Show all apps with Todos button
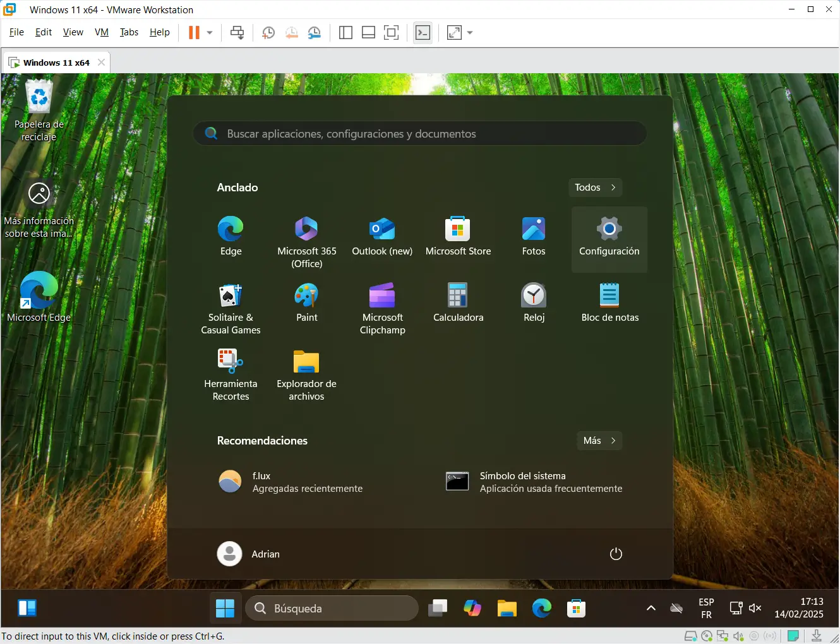 coord(596,188)
